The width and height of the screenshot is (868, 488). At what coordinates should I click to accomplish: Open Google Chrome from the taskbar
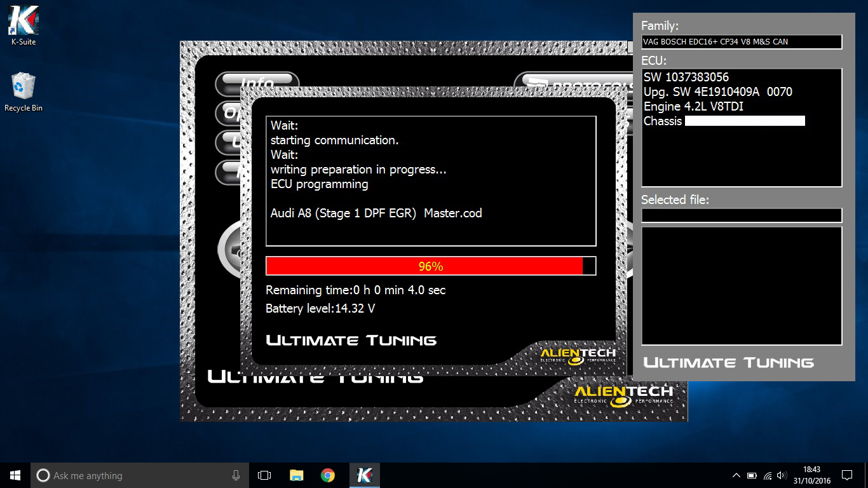tap(328, 475)
